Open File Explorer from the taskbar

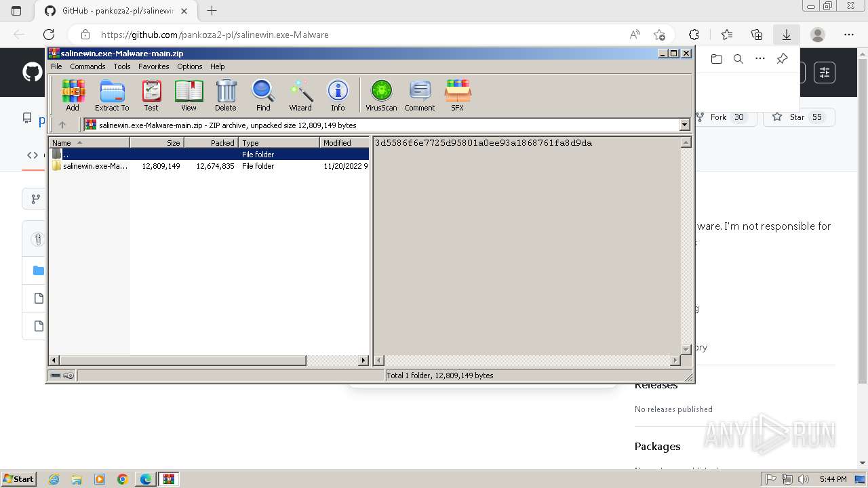pyautogui.click(x=77, y=479)
